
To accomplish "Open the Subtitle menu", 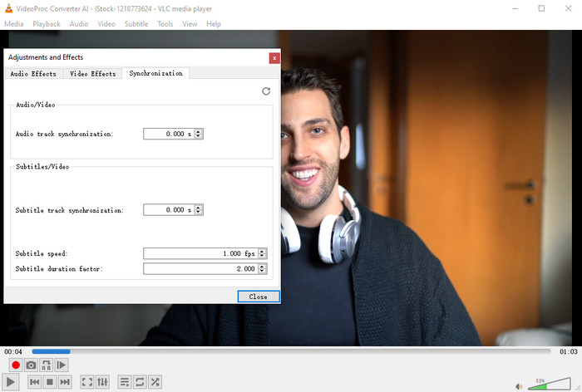I will coord(136,24).
